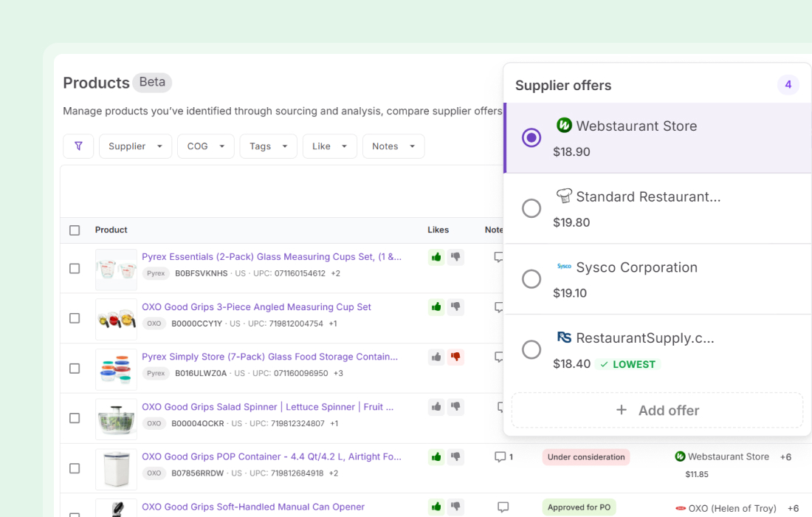Thumbs down the OXO 3-Piece Angled Measuring Cup

point(455,307)
